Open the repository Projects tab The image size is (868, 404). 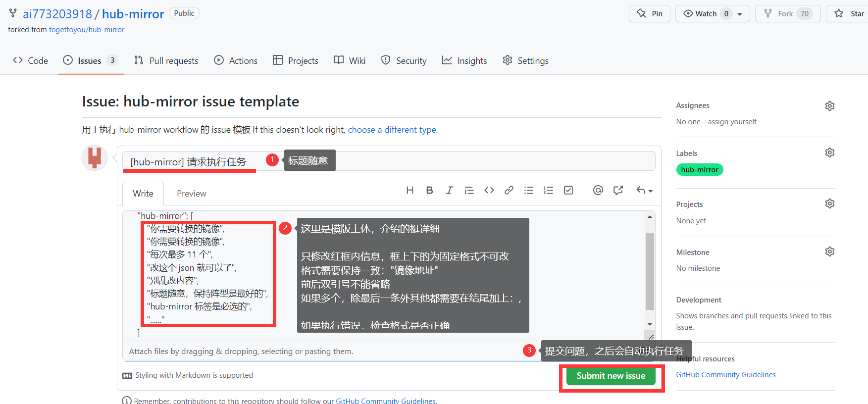tap(296, 60)
